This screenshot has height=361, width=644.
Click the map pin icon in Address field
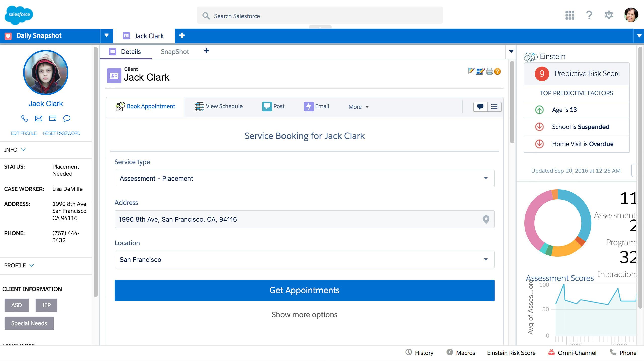(486, 220)
